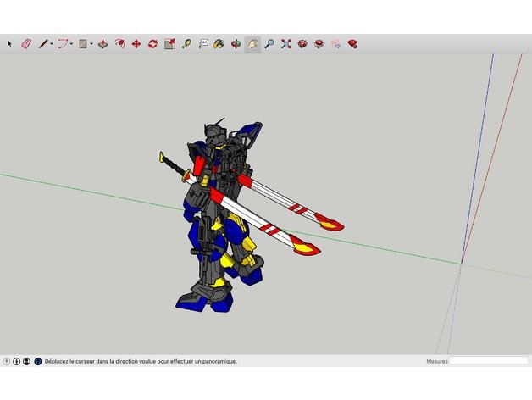532x400 pixels.
Task: Activate the Move tool with red arrows
Action: click(136, 43)
